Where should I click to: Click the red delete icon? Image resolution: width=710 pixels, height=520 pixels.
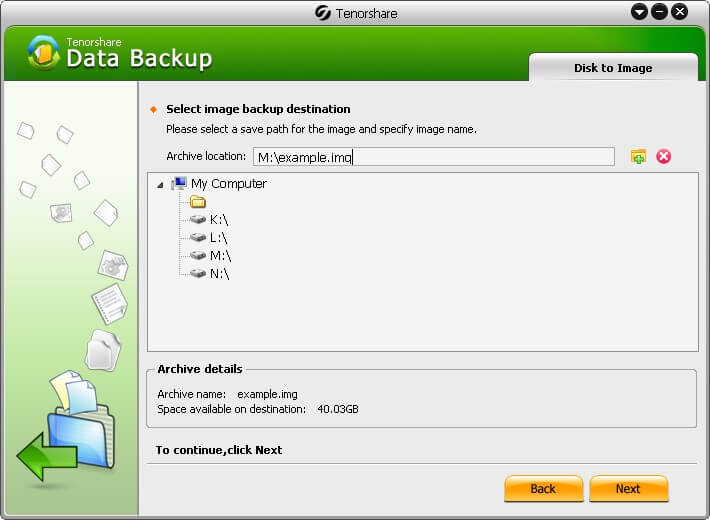[x=663, y=157]
